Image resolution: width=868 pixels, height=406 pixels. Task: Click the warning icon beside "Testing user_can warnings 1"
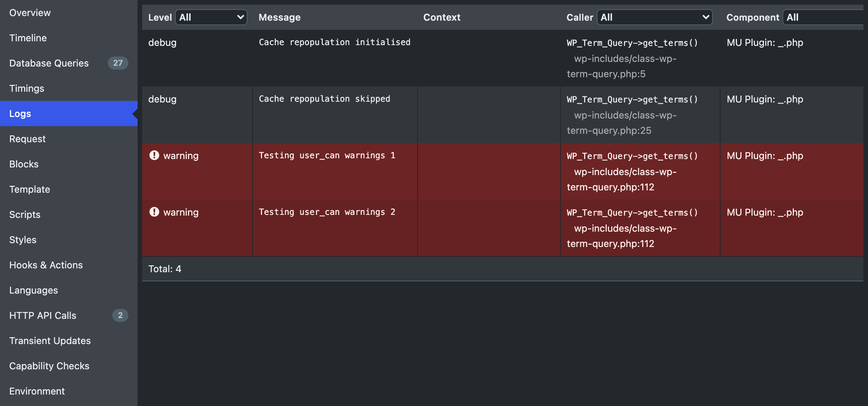tap(154, 155)
